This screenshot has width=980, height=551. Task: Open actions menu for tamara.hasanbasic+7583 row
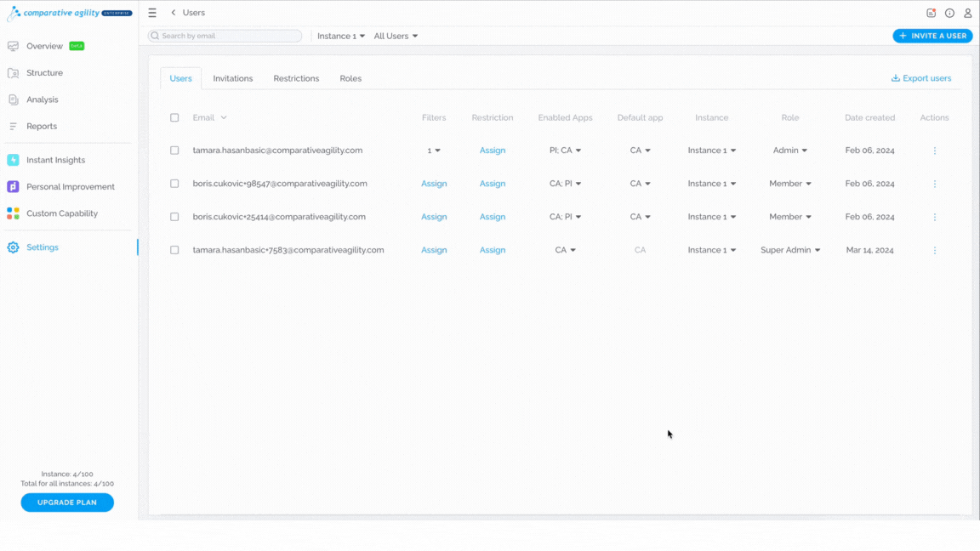pyautogui.click(x=934, y=250)
